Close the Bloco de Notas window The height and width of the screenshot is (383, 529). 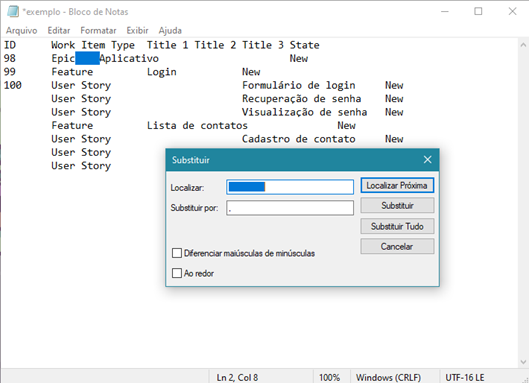tap(512, 11)
